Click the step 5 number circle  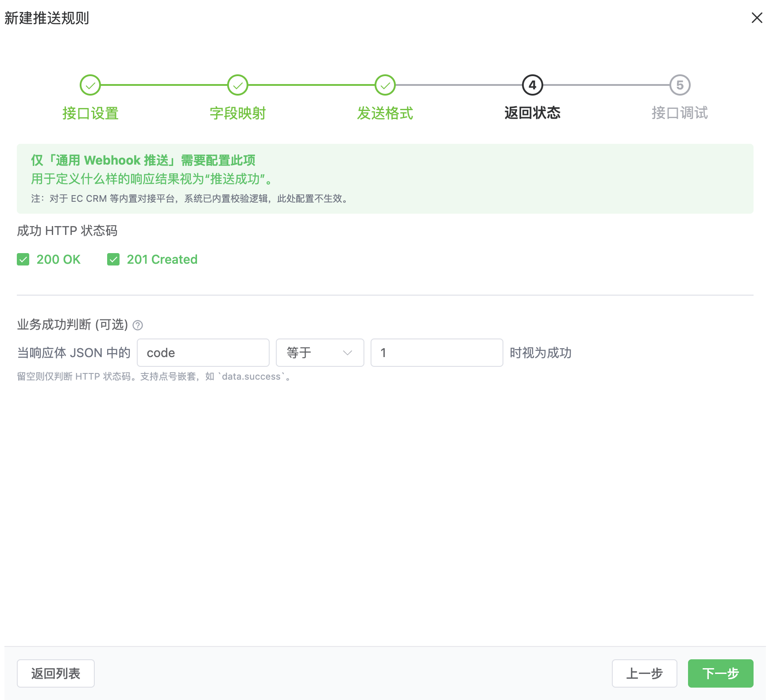pos(680,85)
